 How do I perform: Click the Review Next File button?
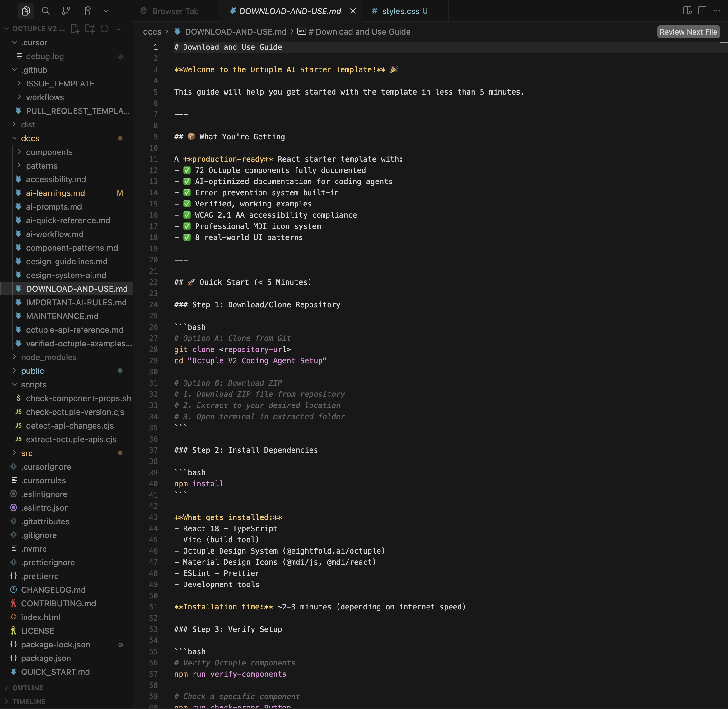(688, 32)
